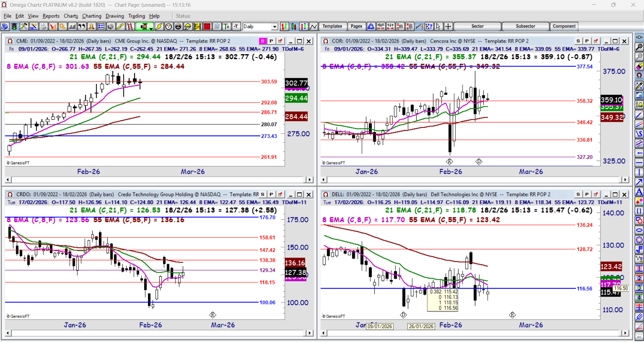Click the Subsector button
The image size is (644, 342).
point(526,26)
